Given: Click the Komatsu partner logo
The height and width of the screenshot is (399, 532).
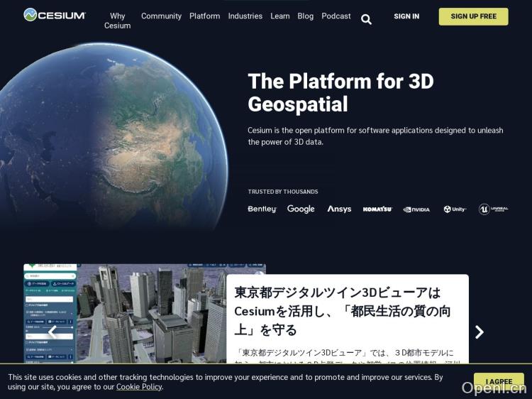Looking at the screenshot, I should pyautogui.click(x=377, y=209).
